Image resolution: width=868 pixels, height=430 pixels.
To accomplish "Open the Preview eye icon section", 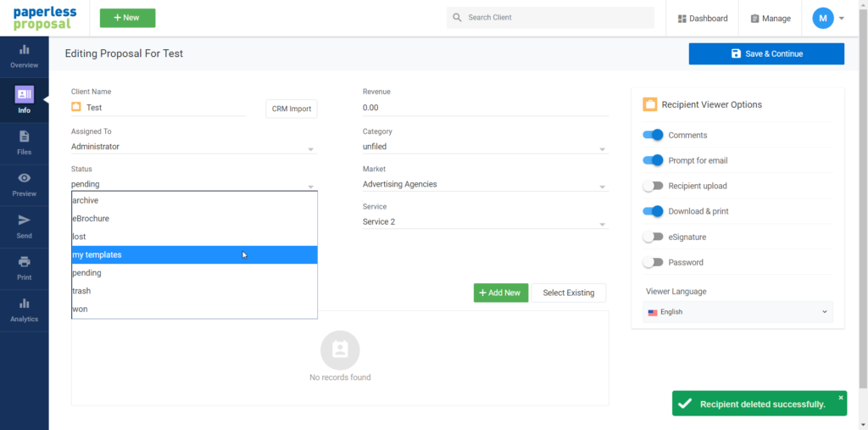I will pyautogui.click(x=24, y=184).
